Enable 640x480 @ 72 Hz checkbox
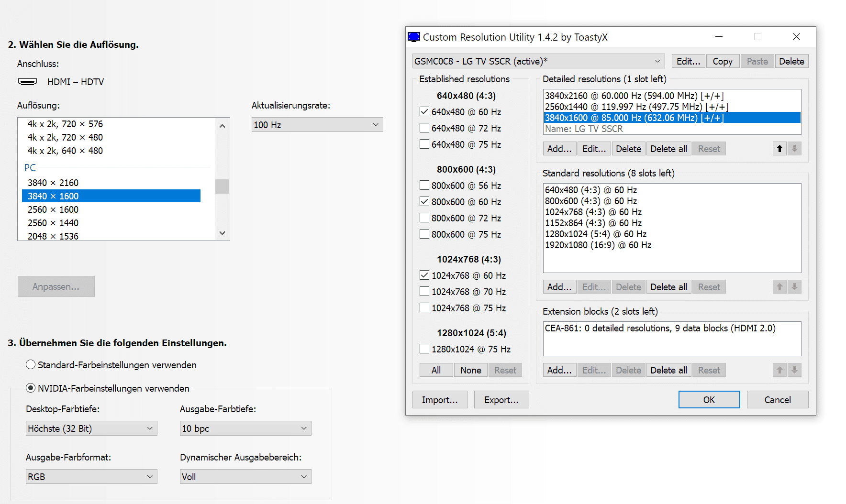This screenshot has width=846, height=504. tap(424, 128)
